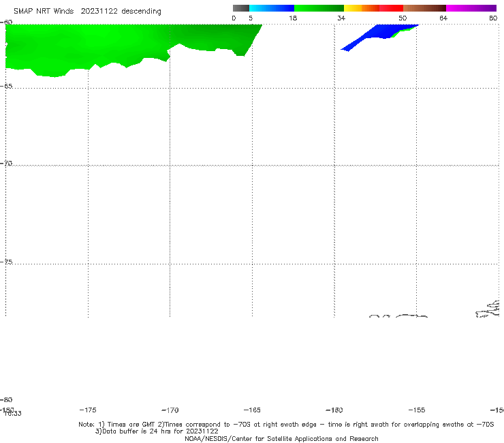Click the color bar label 34
Viewport: 504px width, 443px height.
341,18
